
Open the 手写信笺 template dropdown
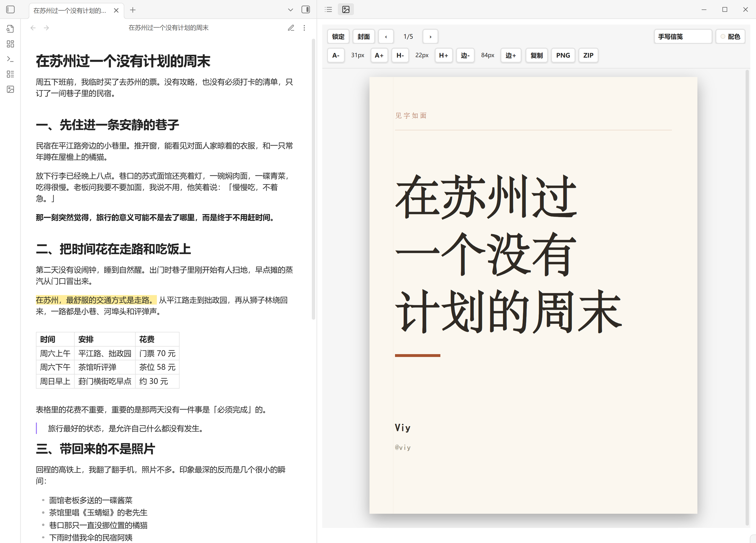tap(683, 37)
